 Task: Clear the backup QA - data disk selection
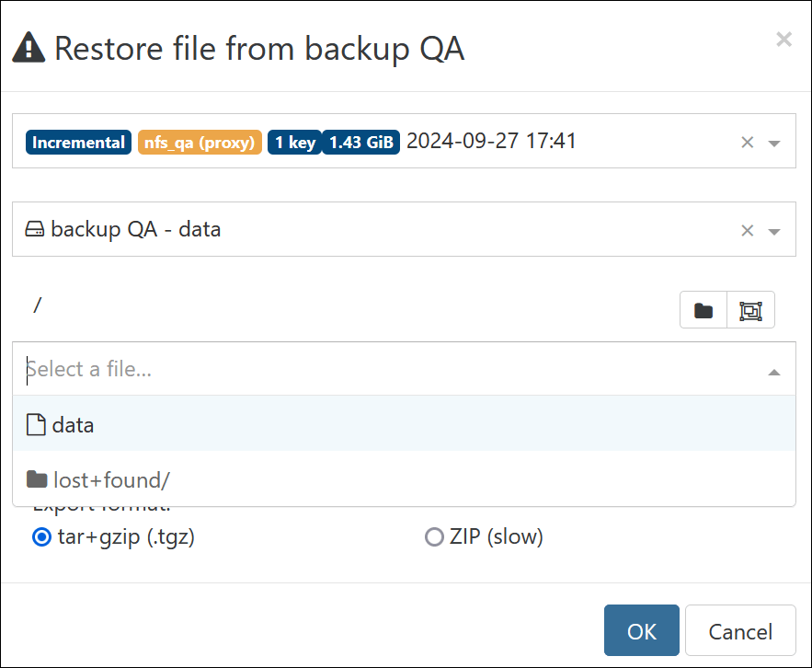[x=747, y=230]
